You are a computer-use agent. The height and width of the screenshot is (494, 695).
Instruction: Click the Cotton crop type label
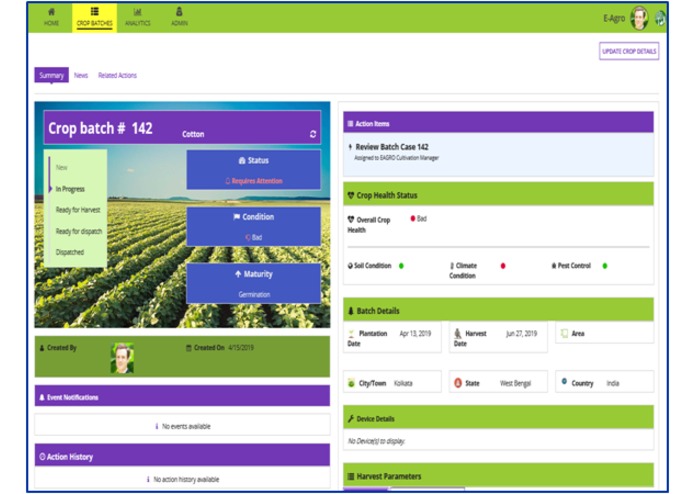tap(193, 134)
